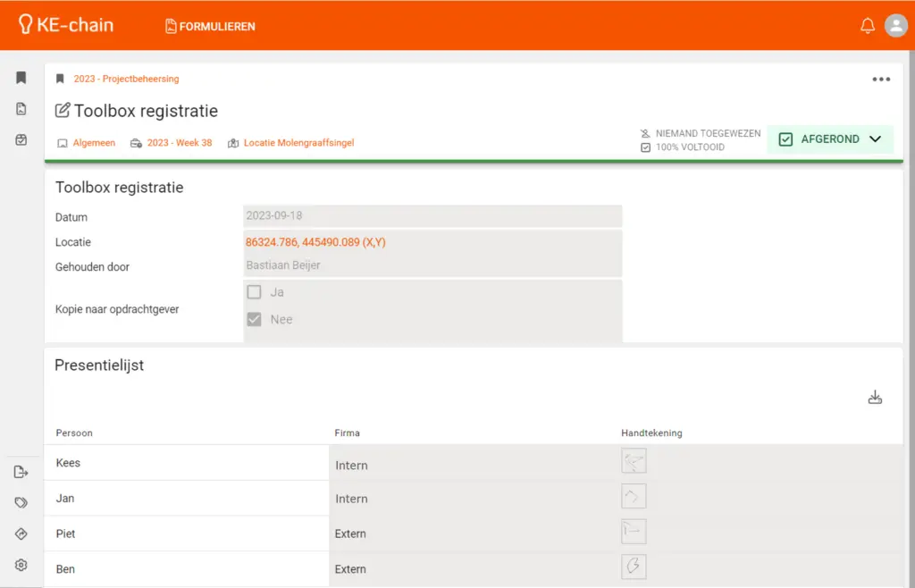
Task: Download the Presentielijst table
Action: coord(875,398)
